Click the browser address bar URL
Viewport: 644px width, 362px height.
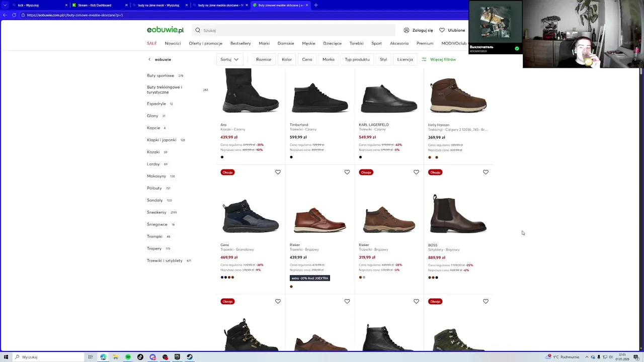point(75,15)
